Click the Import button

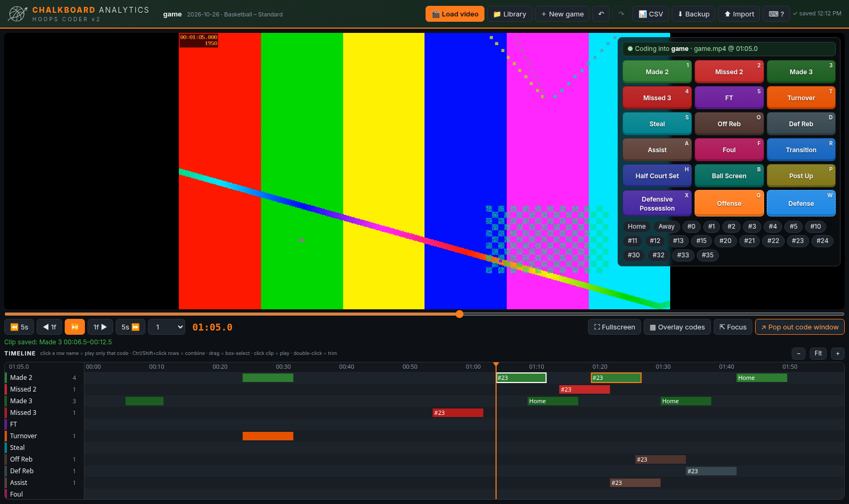[x=739, y=14]
